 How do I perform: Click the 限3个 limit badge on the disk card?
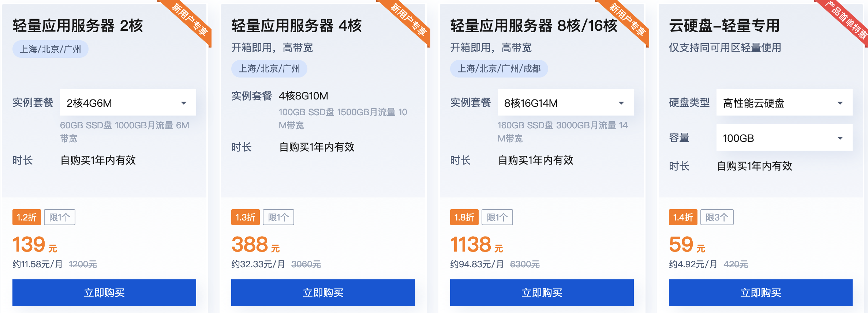[x=717, y=217]
